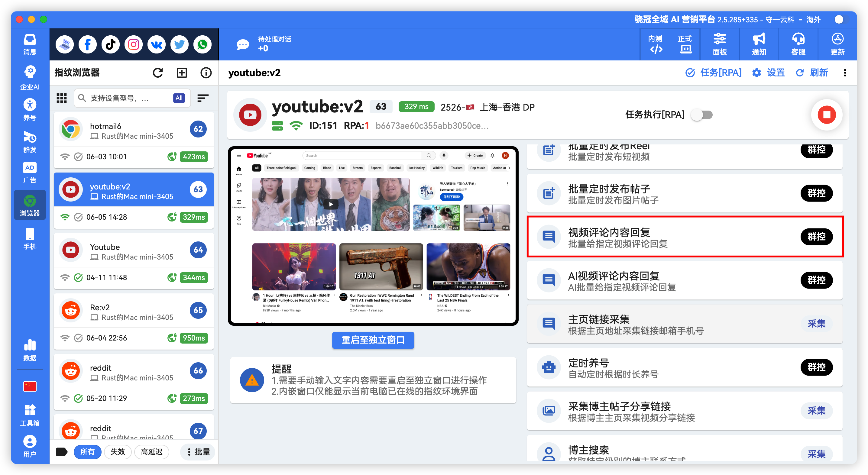
Task: Click the All filter badge in search
Action: 179,98
